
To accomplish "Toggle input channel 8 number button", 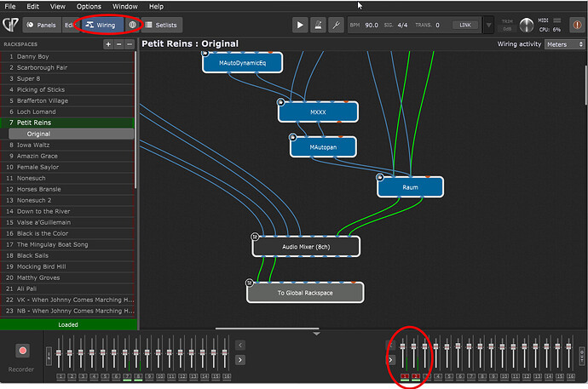I will 138,376.
